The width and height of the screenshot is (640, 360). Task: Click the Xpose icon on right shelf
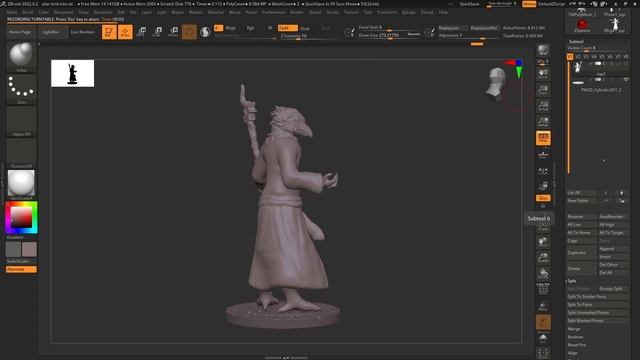pyautogui.click(x=543, y=353)
